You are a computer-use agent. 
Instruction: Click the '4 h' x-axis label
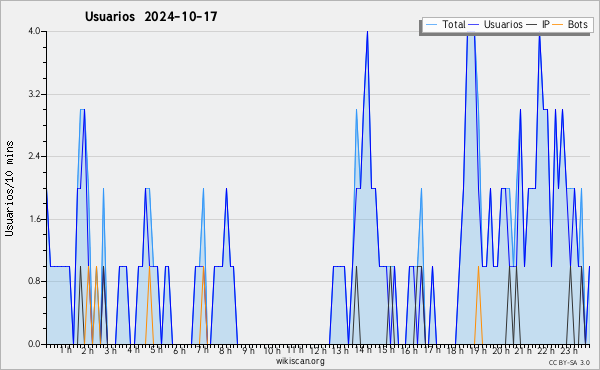(133, 350)
